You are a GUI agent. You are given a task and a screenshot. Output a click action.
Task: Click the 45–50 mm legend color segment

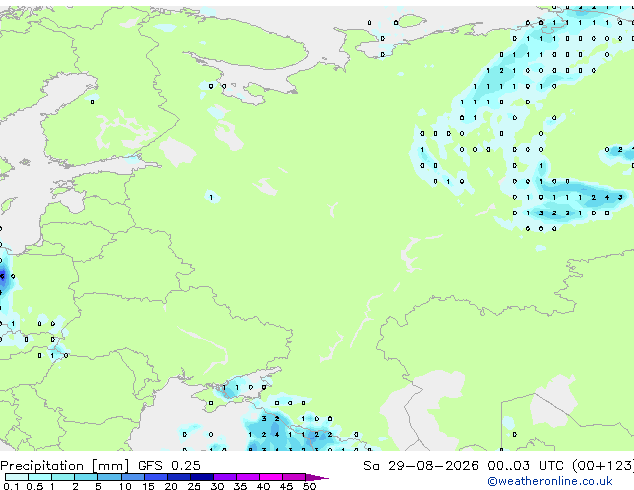click(294, 477)
